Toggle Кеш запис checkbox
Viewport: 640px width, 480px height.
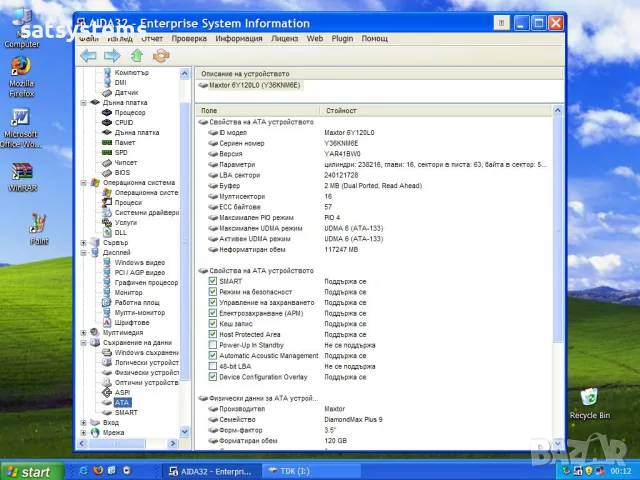click(x=212, y=323)
